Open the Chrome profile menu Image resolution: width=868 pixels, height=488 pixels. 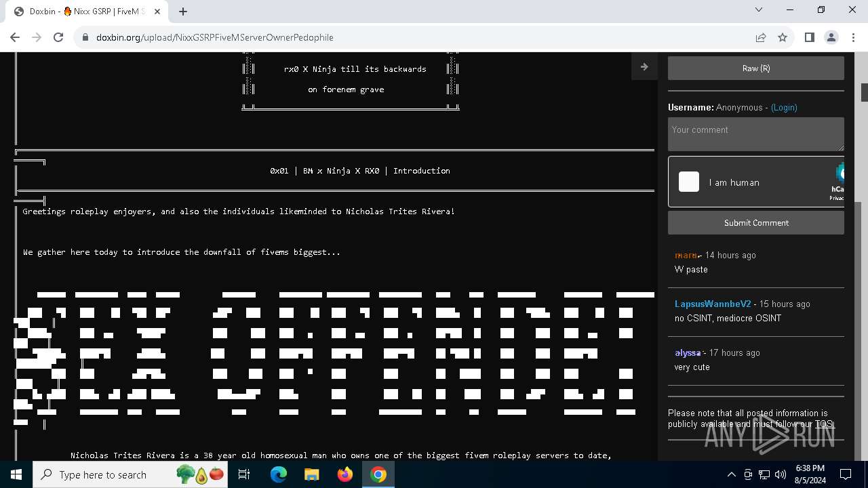click(x=831, y=37)
